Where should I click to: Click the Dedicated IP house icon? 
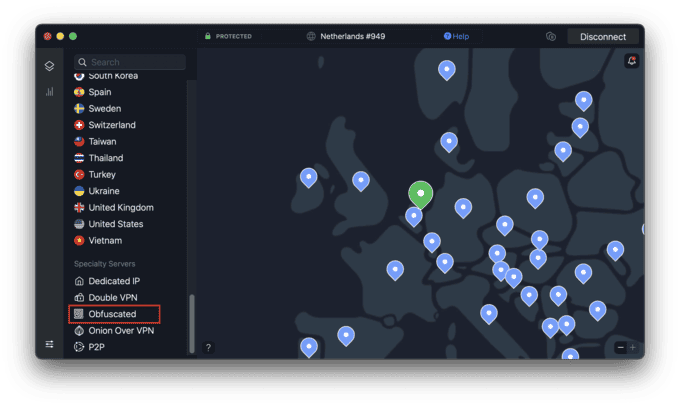79,281
